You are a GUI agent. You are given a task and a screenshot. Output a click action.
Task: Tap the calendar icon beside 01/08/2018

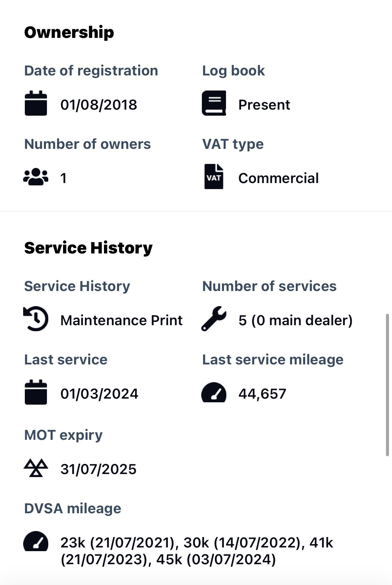(x=36, y=103)
